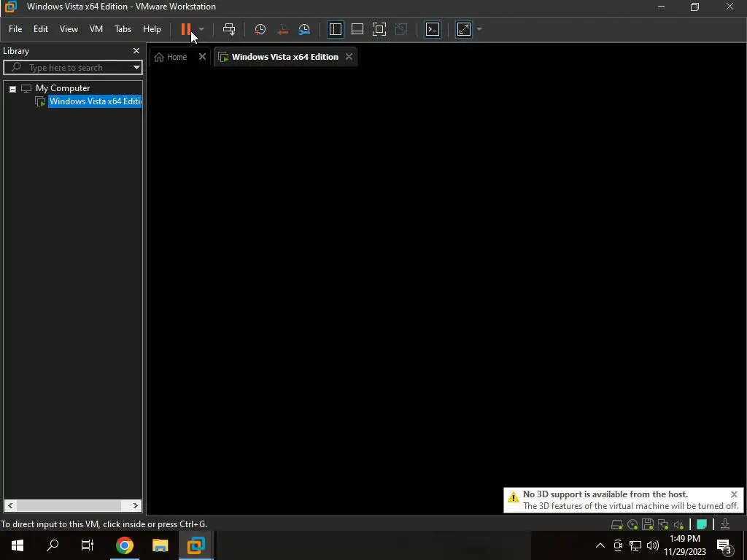Open the stretch guest dropdown arrow
The height and width of the screenshot is (560, 747).
[x=479, y=29]
